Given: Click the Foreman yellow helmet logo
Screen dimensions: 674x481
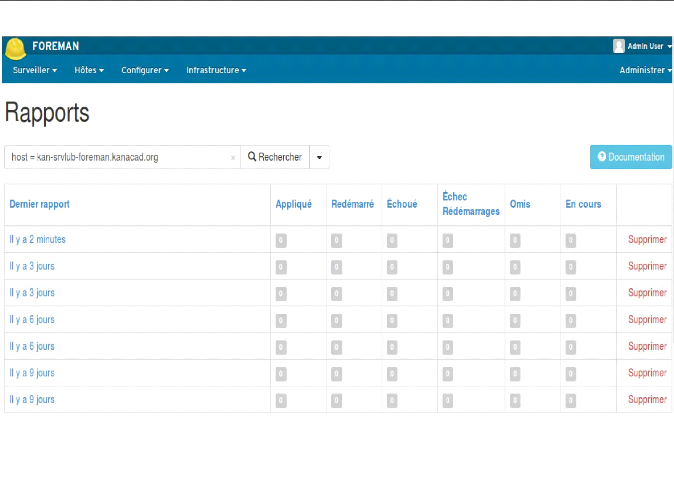Looking at the screenshot, I should click(x=15, y=48).
